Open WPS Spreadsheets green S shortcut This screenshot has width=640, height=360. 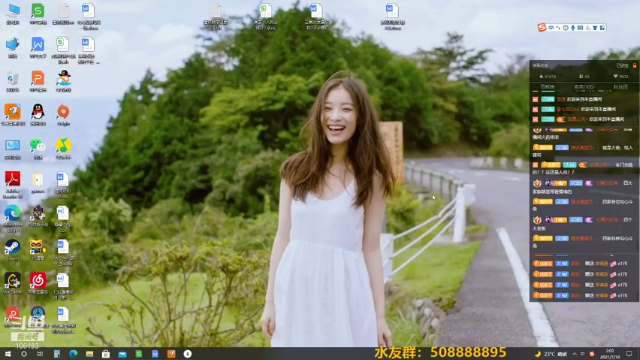(38, 13)
